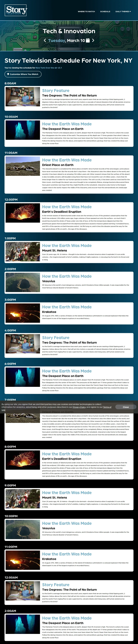Click 8:00AM Story Feature title

[56, 90]
